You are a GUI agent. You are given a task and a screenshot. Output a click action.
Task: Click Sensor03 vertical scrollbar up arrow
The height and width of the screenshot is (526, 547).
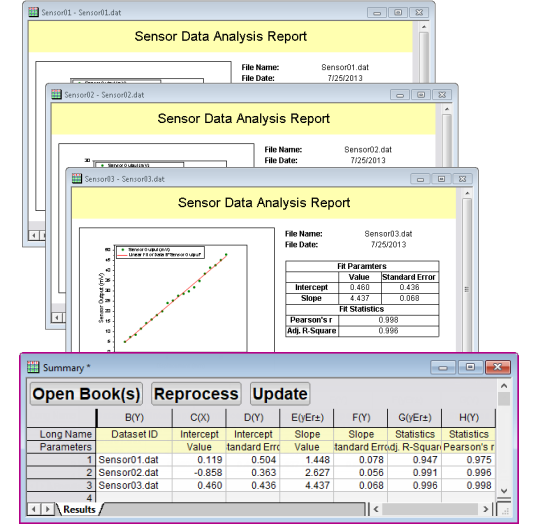pos(467,193)
